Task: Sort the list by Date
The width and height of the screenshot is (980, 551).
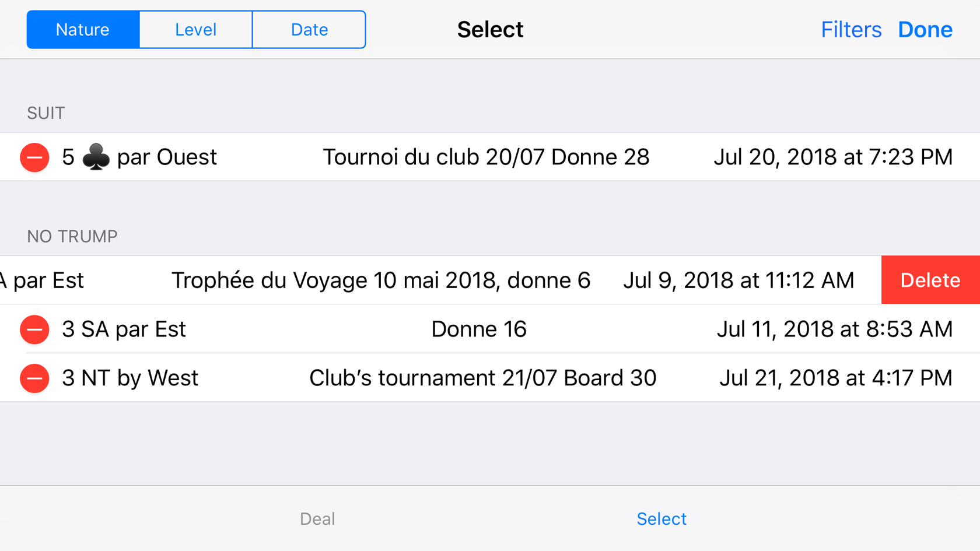Action: point(309,30)
